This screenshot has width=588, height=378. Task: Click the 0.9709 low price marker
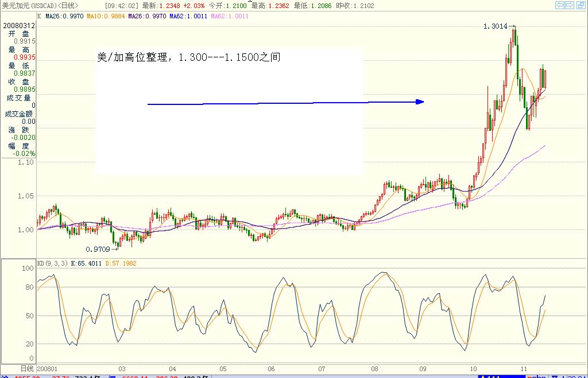tap(98, 249)
